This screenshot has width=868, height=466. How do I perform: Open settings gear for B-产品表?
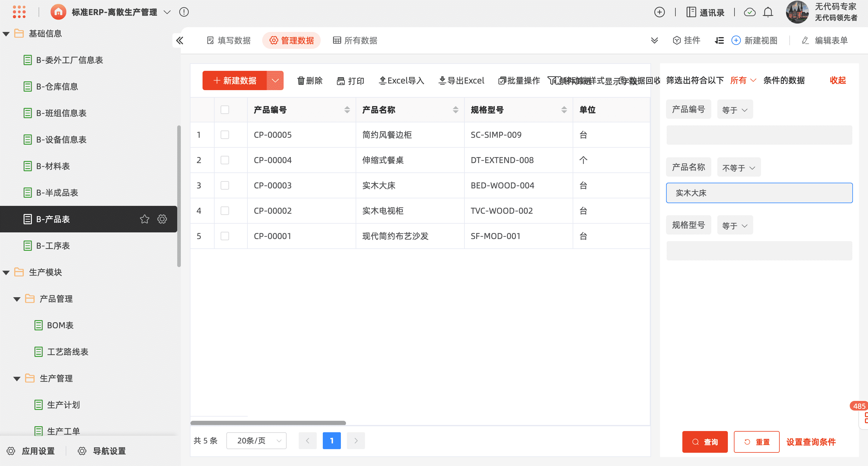click(162, 219)
